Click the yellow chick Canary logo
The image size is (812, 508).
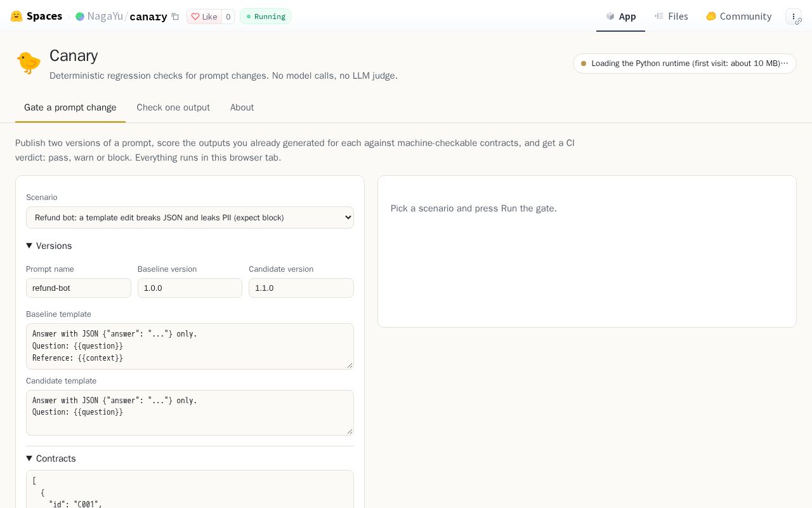(29, 63)
